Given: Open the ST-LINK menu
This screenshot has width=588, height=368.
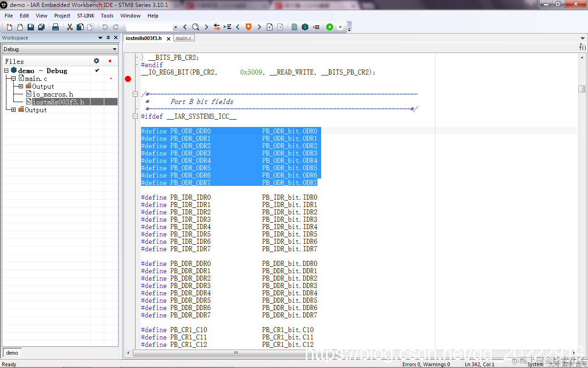Looking at the screenshot, I should pos(85,16).
